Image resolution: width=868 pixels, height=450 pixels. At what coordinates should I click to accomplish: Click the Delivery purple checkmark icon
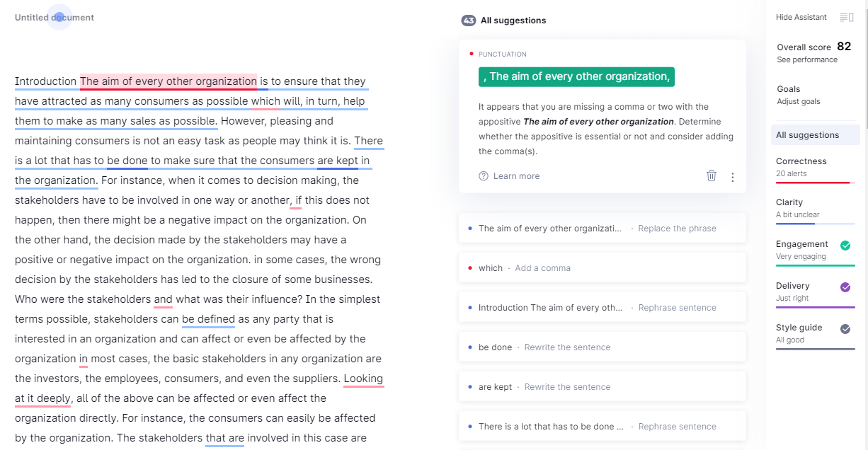(x=845, y=287)
